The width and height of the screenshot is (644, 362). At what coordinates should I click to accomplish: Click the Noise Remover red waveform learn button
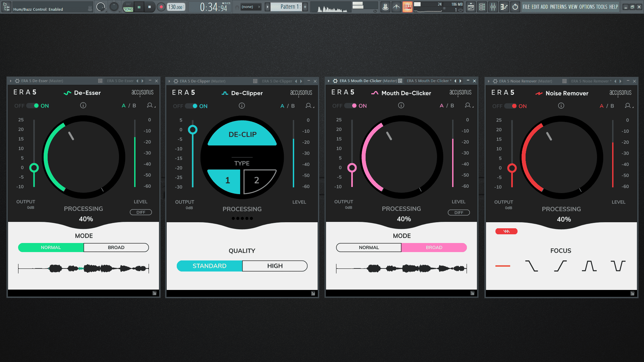click(506, 231)
